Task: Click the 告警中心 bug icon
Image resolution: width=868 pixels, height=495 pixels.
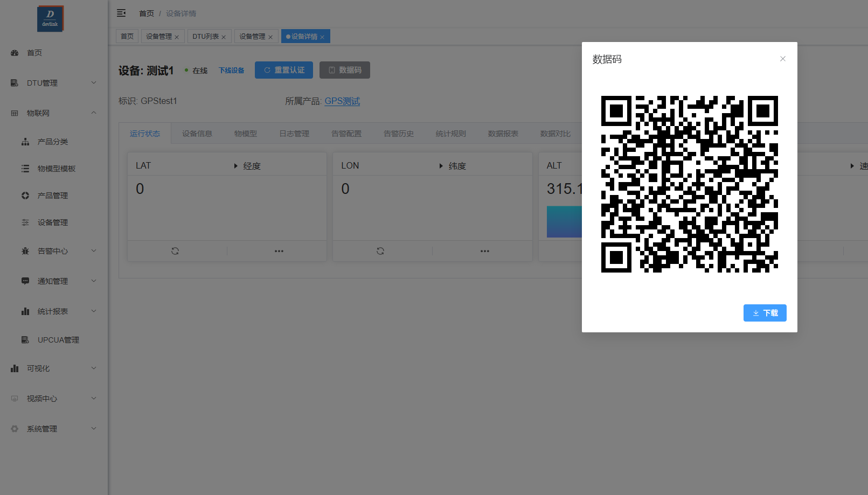Action: click(25, 251)
